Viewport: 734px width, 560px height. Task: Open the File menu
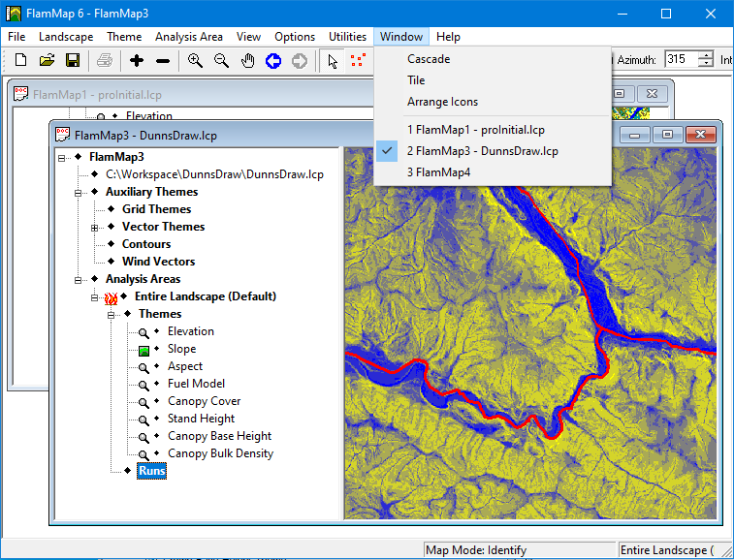[x=16, y=37]
